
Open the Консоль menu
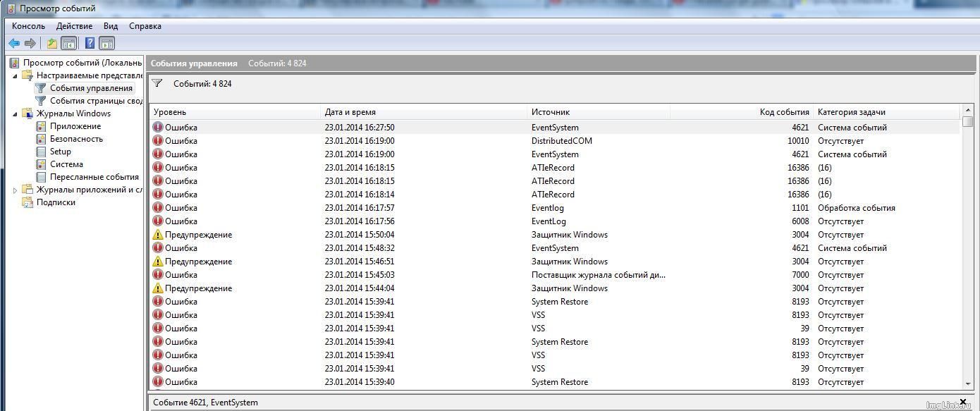click(28, 26)
